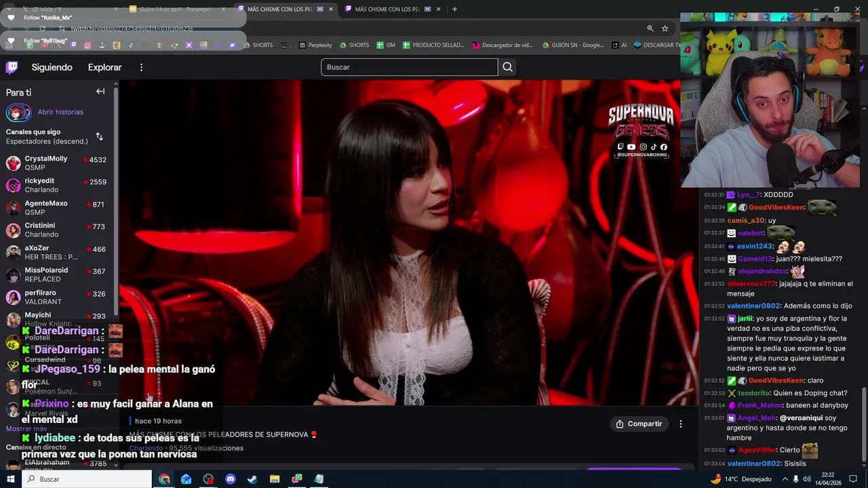This screenshot has width=868, height=488.
Task: Click valentinar0802 username saying Sisisiis
Action: point(754,464)
